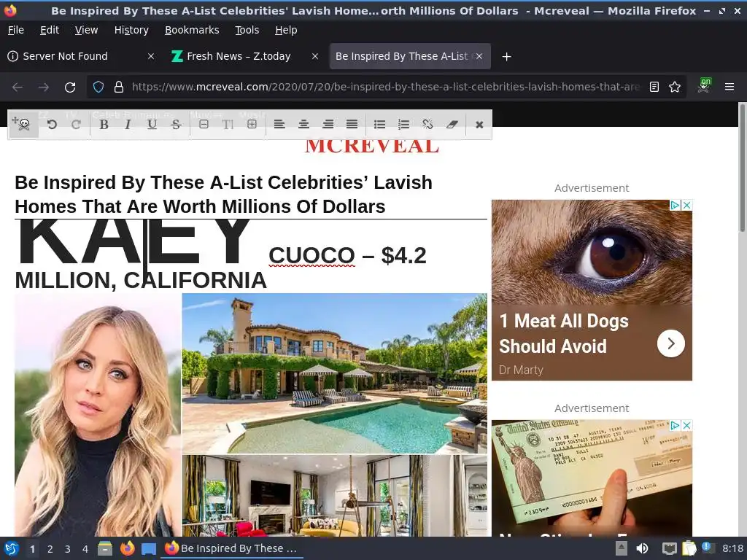Reload the current page
747x560 pixels.
pyautogui.click(x=70, y=87)
